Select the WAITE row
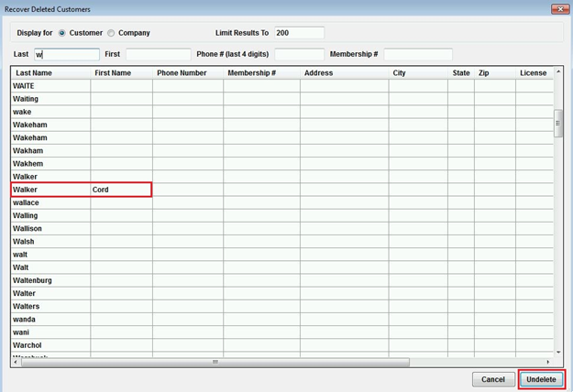The image size is (573, 392). 282,86
